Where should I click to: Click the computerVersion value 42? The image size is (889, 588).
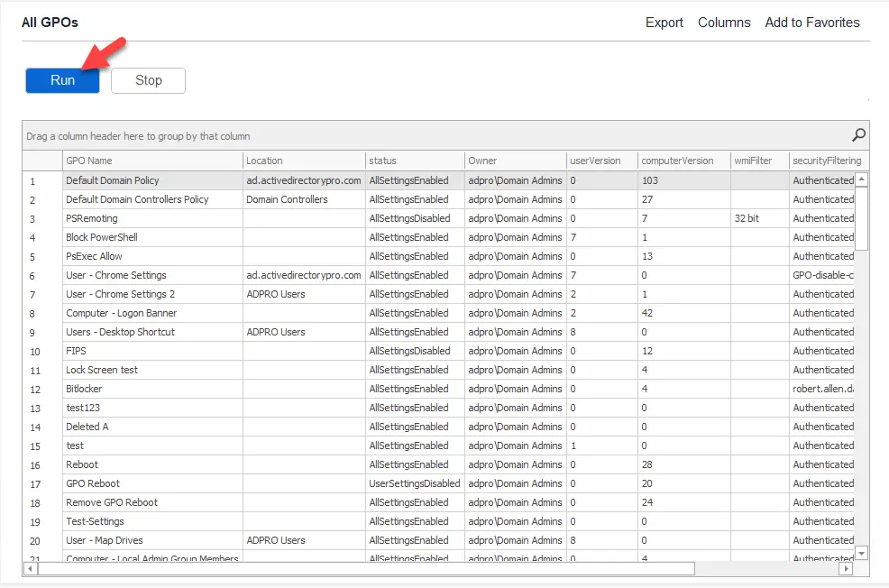tap(683, 313)
